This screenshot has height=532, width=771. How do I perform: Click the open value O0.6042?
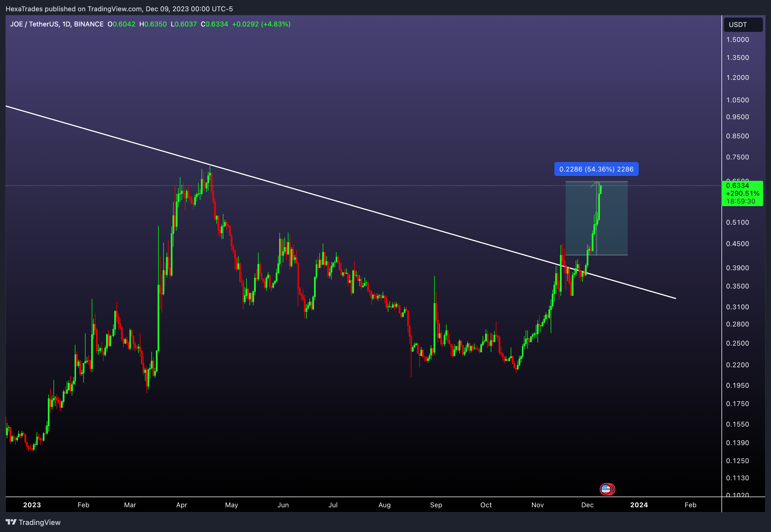[x=121, y=24]
